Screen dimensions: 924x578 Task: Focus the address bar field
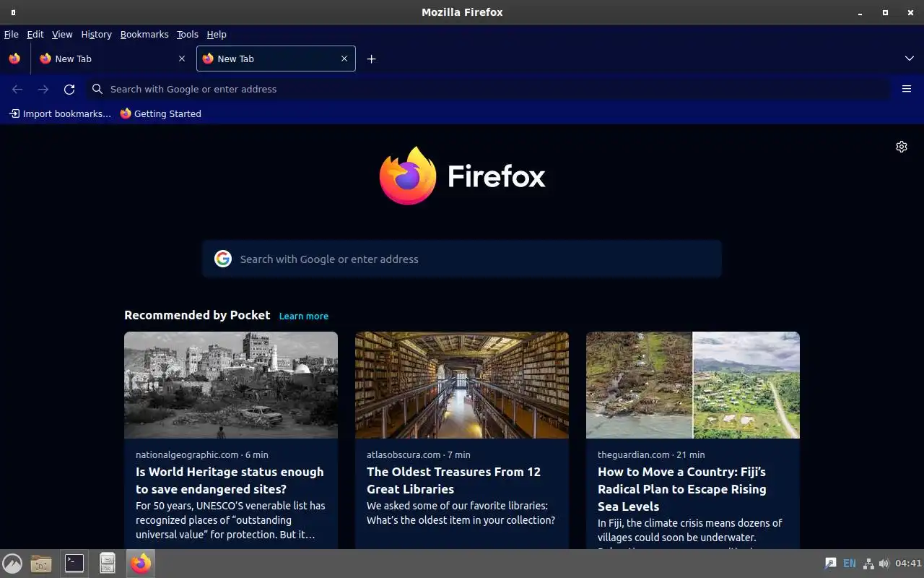click(489, 89)
